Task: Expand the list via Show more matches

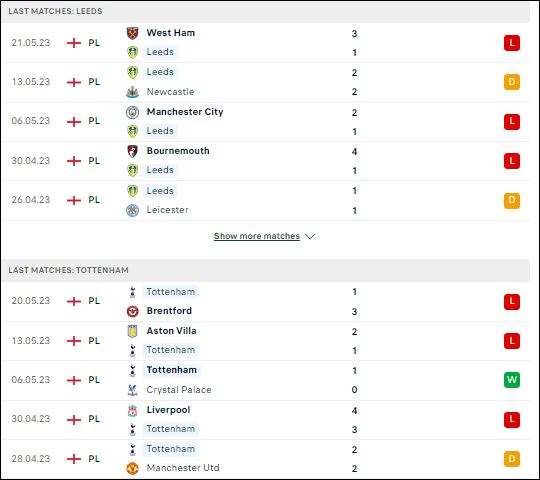Action: (257, 236)
